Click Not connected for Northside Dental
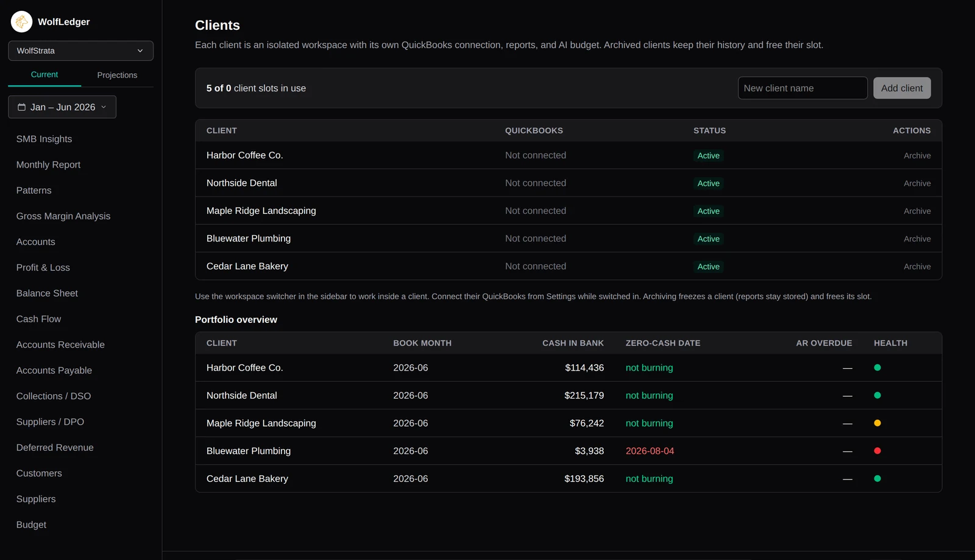The height and width of the screenshot is (560, 975). coord(536,183)
